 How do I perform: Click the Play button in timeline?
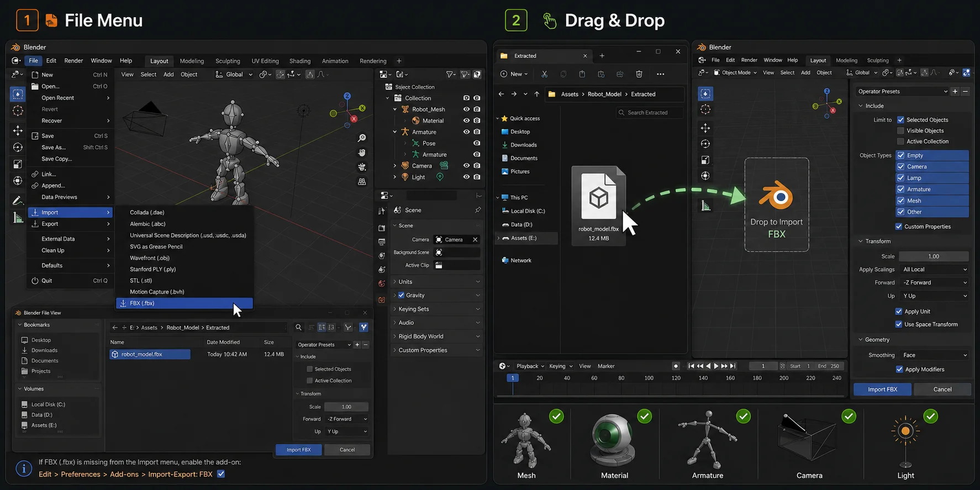click(716, 366)
